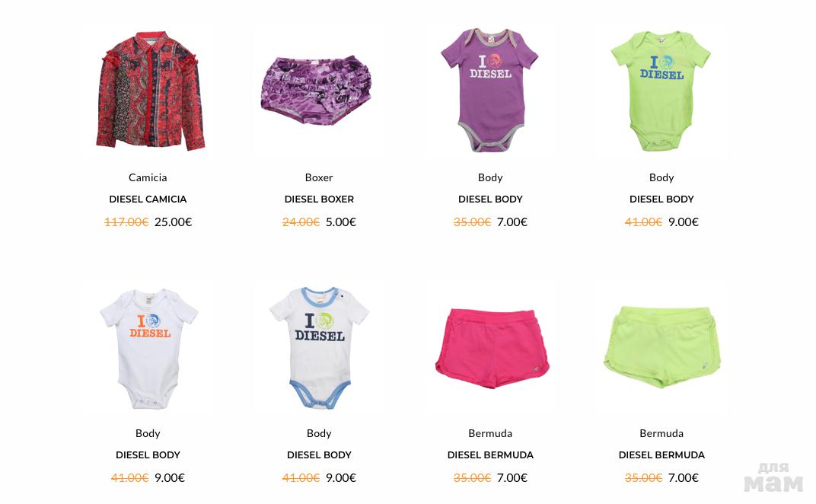
Task: Click DIESEL BERMUDA title under green shorts
Action: tap(661, 455)
